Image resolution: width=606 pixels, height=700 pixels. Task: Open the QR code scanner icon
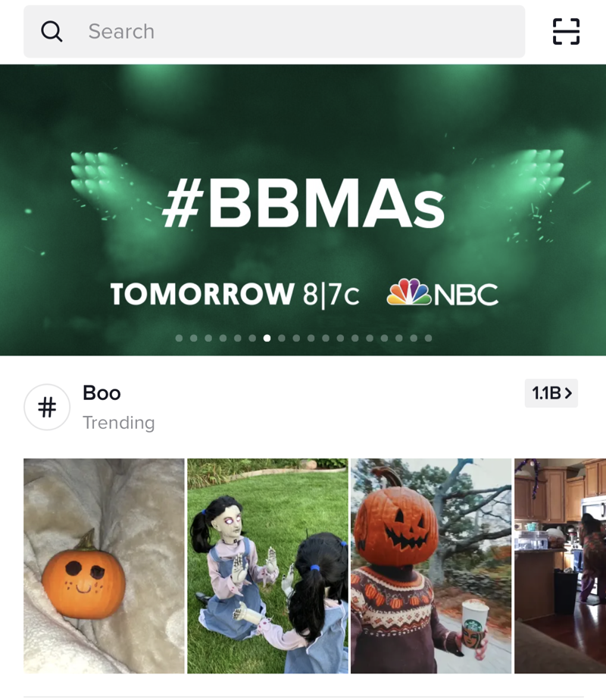[x=566, y=32]
